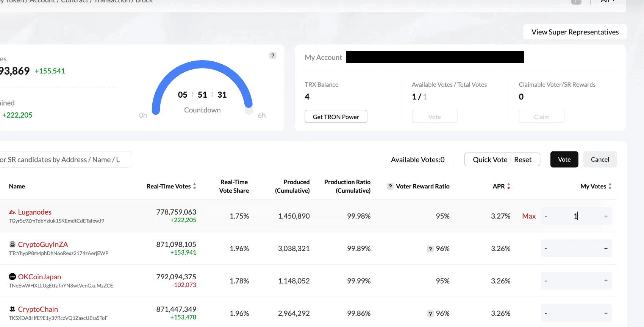Click Max for Luganodes votes
This screenshot has height=327, width=644.
coord(529,216)
